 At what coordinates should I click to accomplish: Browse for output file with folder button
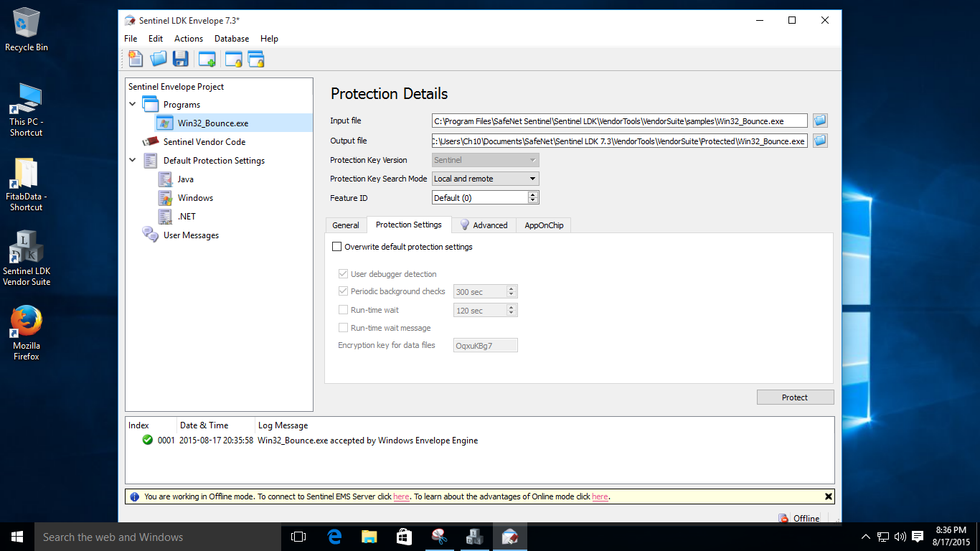820,141
